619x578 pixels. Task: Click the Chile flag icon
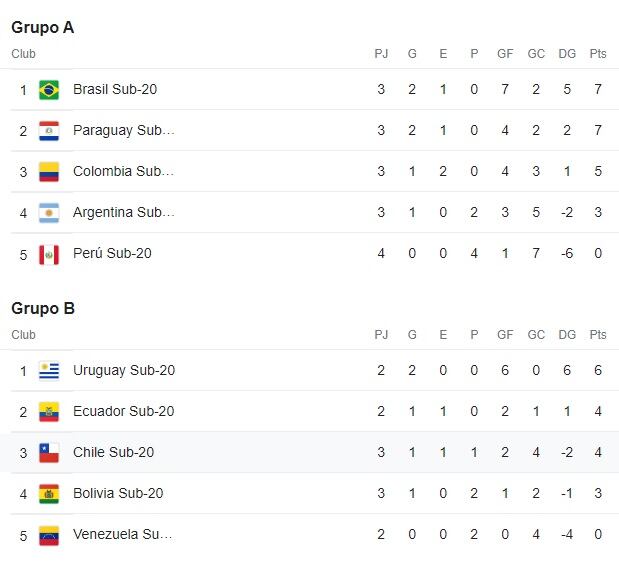[49, 453]
